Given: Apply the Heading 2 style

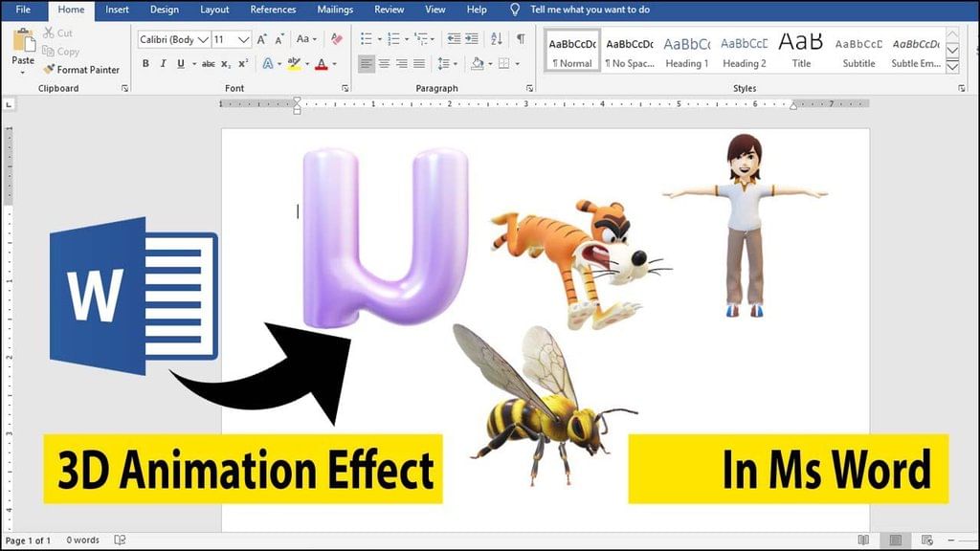Looking at the screenshot, I should click(745, 50).
